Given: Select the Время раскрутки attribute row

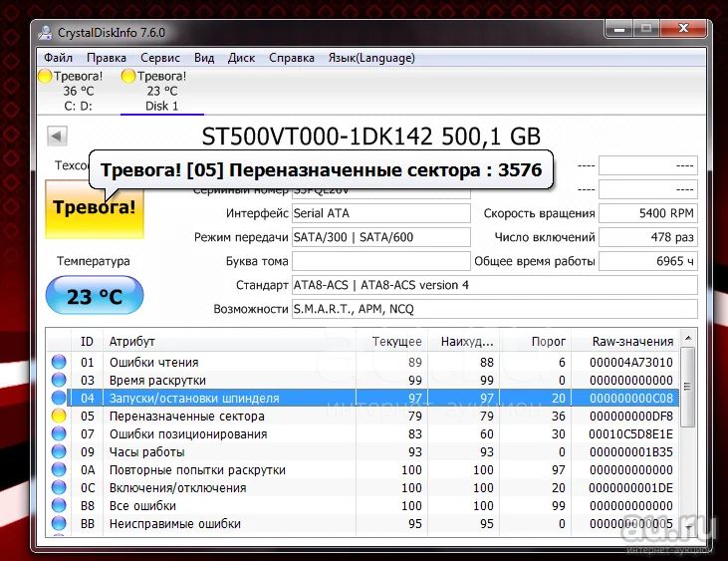Looking at the screenshot, I should [363, 380].
